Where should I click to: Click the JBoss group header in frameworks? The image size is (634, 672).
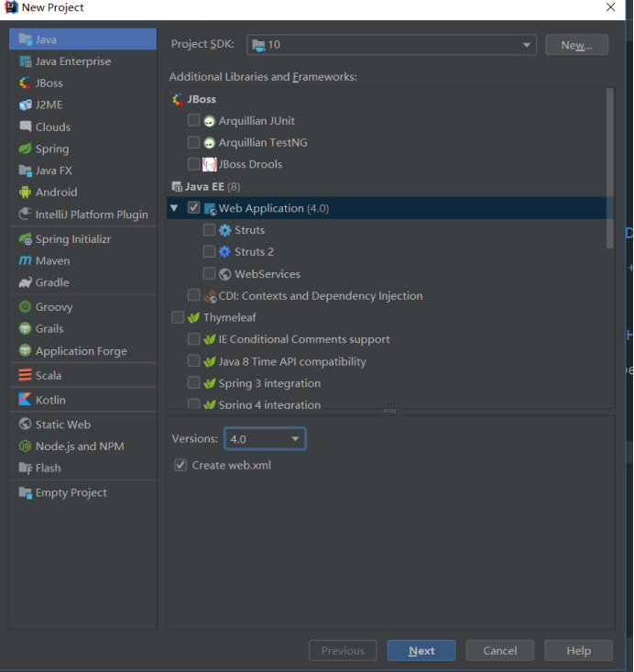coord(194,99)
